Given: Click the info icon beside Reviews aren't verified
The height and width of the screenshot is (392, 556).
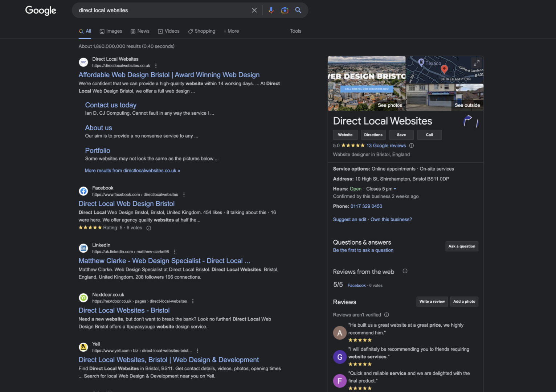Looking at the screenshot, I should pos(387,315).
